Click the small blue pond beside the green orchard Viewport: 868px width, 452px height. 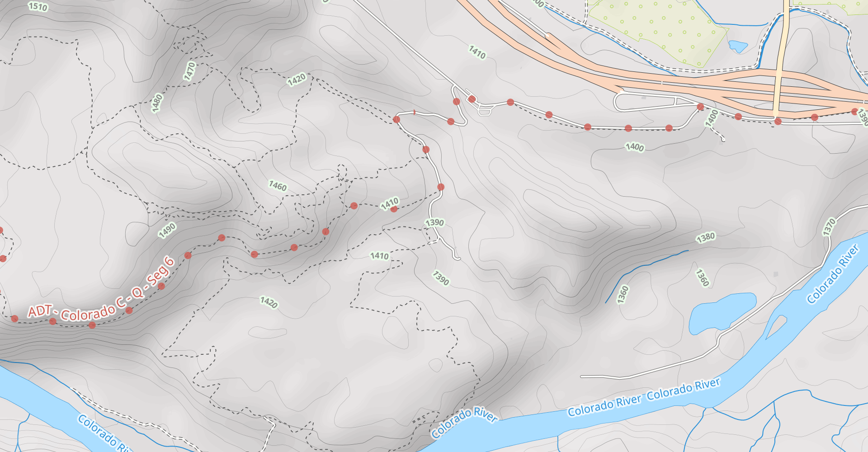point(738,46)
